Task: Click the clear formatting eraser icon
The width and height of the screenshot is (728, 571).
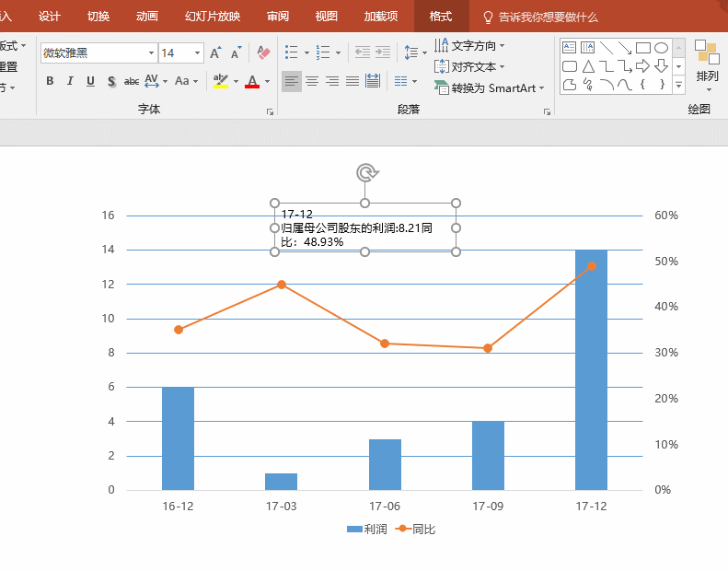Action: pos(263,52)
